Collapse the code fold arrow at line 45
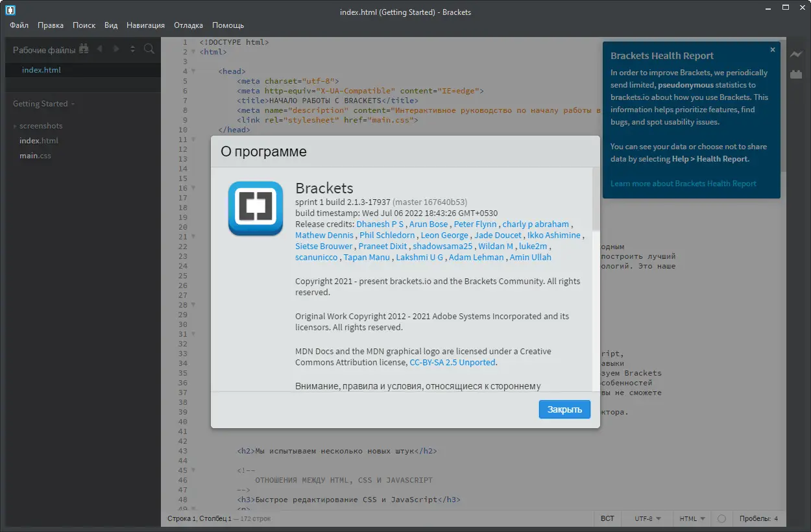 [193, 470]
